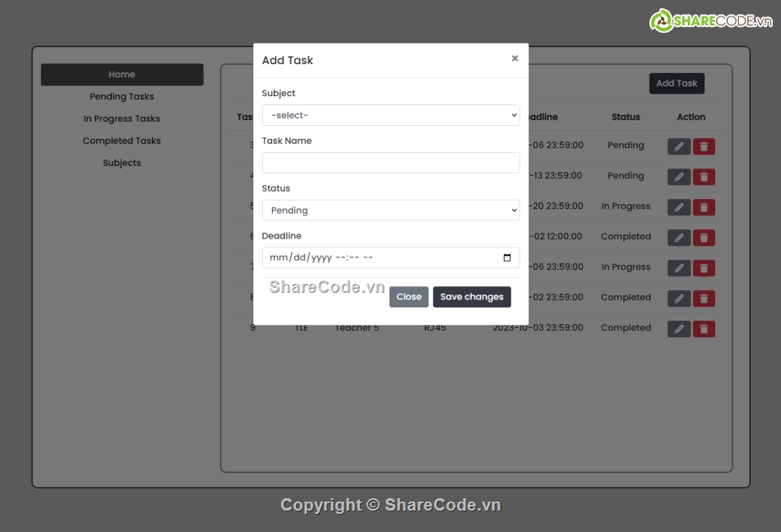The height and width of the screenshot is (532, 781).
Task: Go to Pending Tasks in sidebar
Action: [122, 96]
